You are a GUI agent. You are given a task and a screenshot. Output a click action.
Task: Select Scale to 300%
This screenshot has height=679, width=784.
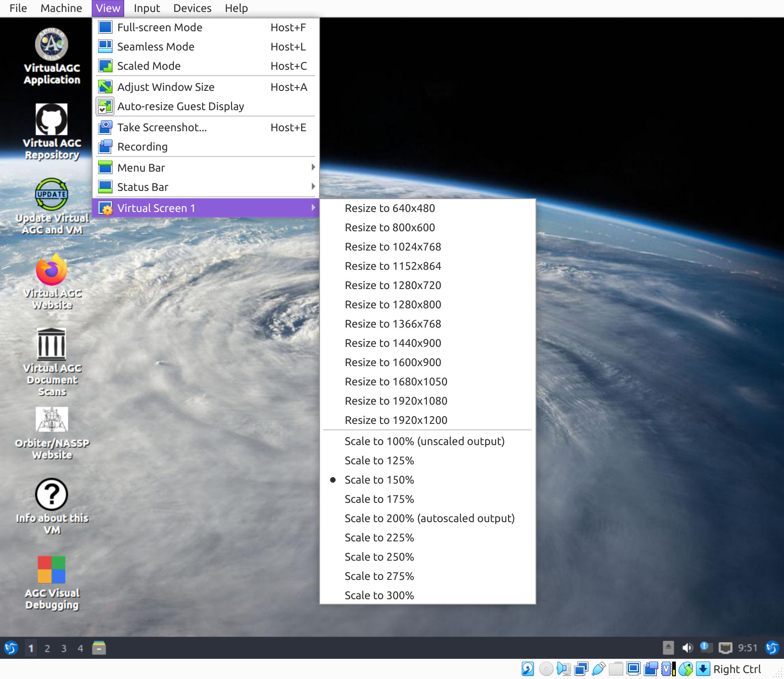tap(427, 596)
